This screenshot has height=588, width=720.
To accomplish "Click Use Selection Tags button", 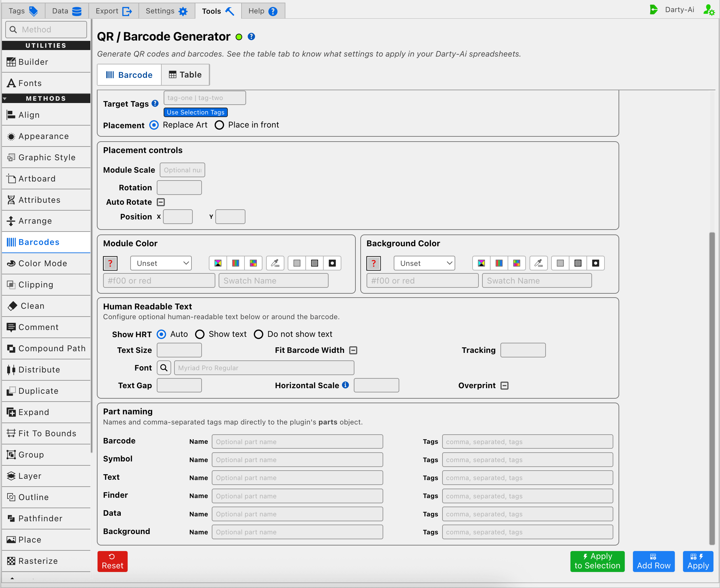I will [x=196, y=112].
